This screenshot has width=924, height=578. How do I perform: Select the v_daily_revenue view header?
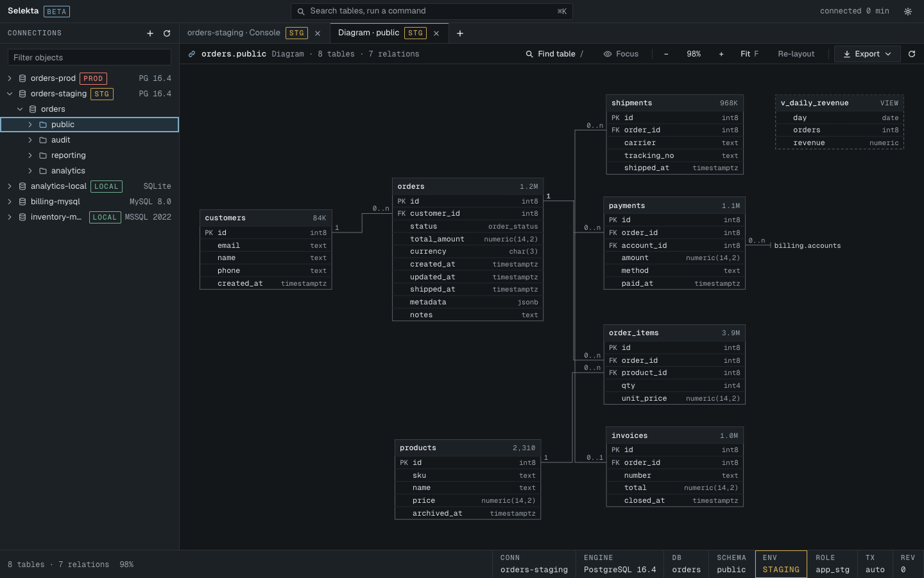click(839, 103)
